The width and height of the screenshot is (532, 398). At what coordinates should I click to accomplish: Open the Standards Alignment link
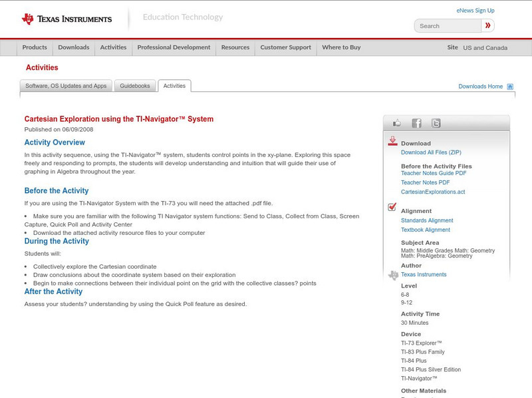pyautogui.click(x=427, y=220)
